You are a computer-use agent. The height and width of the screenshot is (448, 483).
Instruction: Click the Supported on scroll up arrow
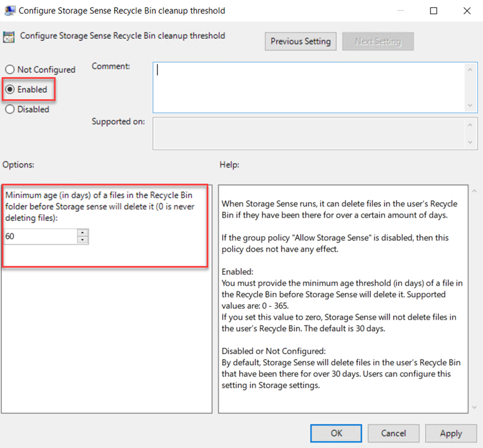tap(470, 125)
